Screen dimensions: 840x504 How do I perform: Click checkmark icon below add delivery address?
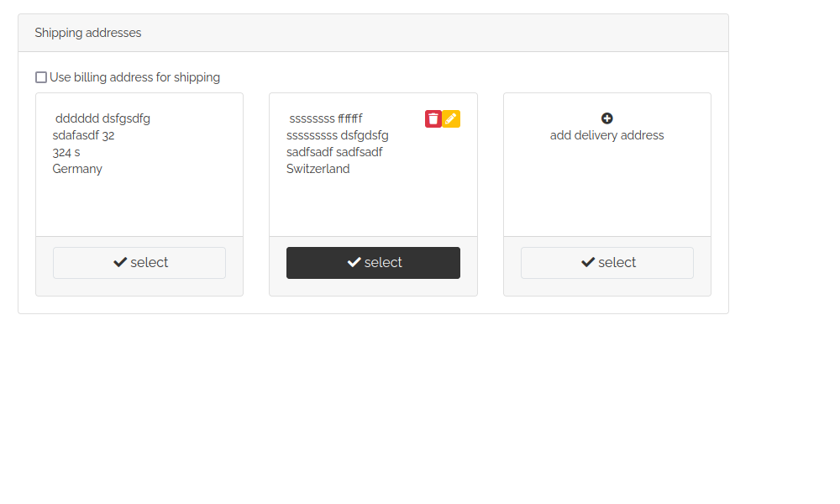point(588,263)
